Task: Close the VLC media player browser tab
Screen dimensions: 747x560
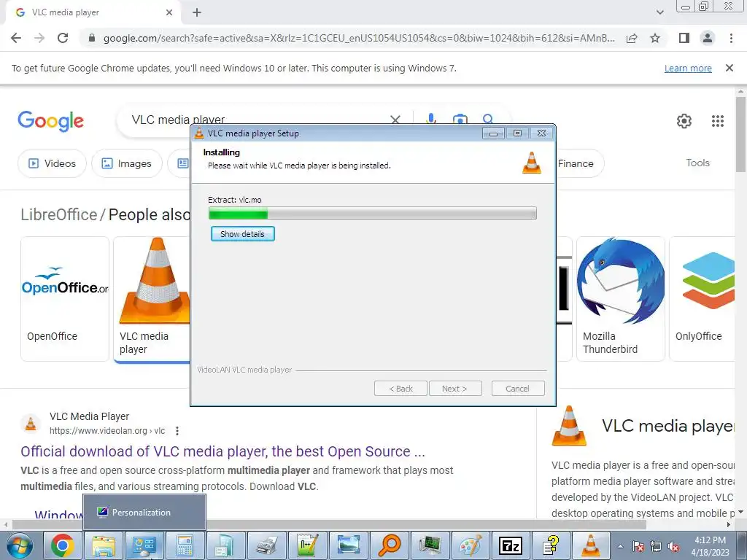Action: (169, 12)
